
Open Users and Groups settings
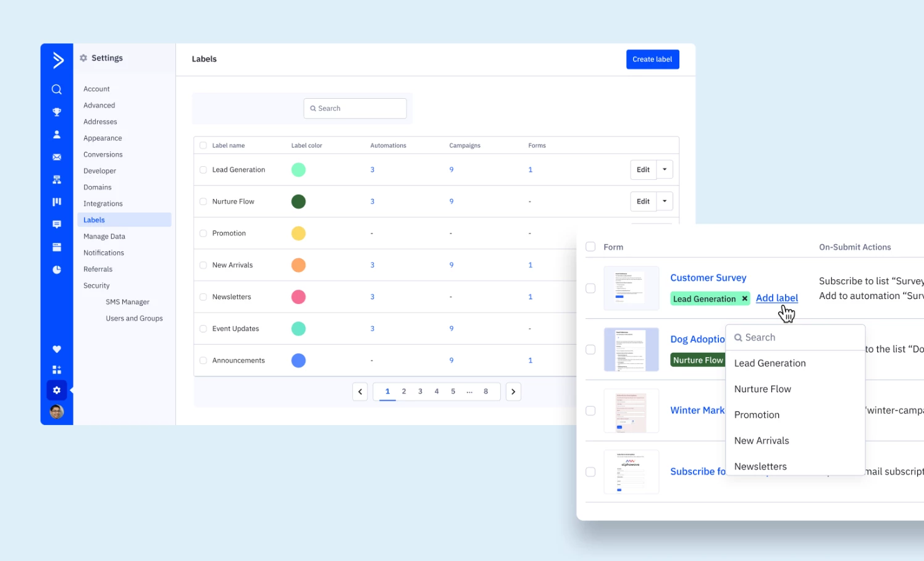(x=134, y=319)
